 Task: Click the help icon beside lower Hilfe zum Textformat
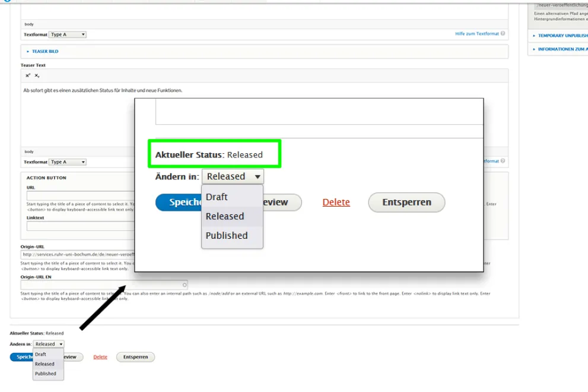[x=503, y=162]
